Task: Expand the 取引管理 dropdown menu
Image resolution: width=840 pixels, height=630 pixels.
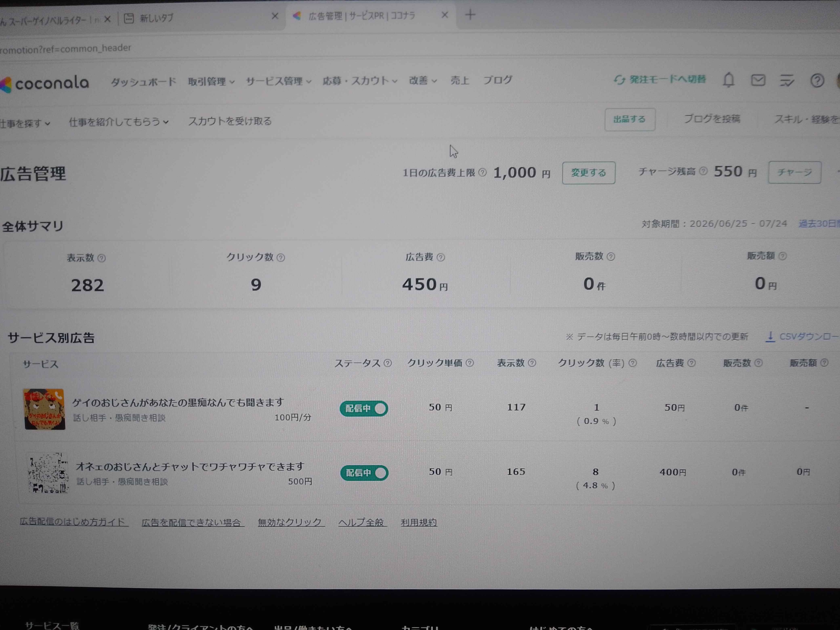Action: point(211,82)
